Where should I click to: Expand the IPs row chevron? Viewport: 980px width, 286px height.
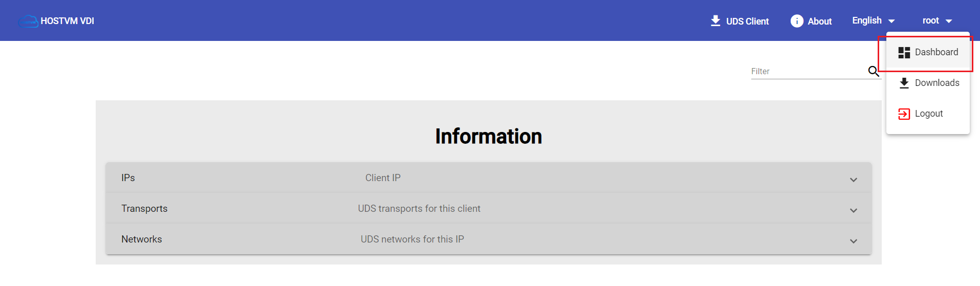pos(854,180)
